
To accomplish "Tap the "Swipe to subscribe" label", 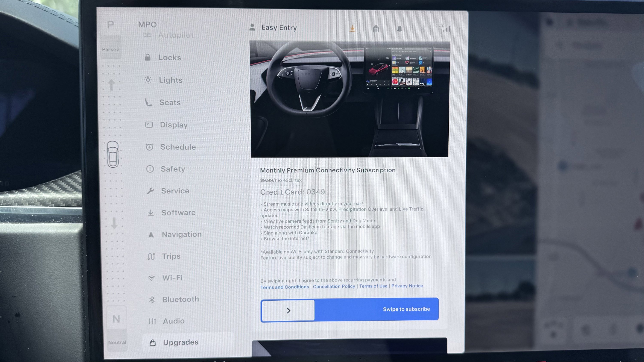I will pyautogui.click(x=407, y=309).
